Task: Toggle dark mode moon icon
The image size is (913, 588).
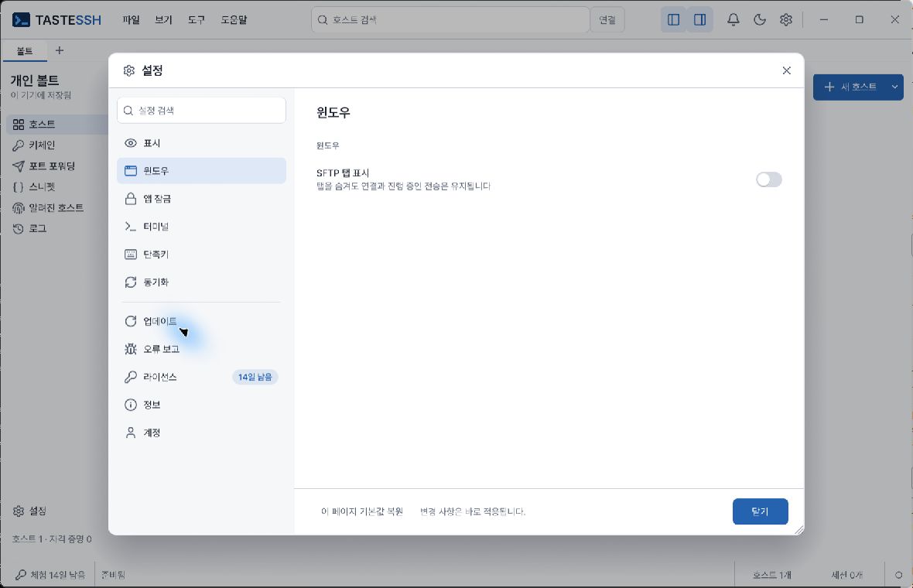Action: (x=759, y=20)
